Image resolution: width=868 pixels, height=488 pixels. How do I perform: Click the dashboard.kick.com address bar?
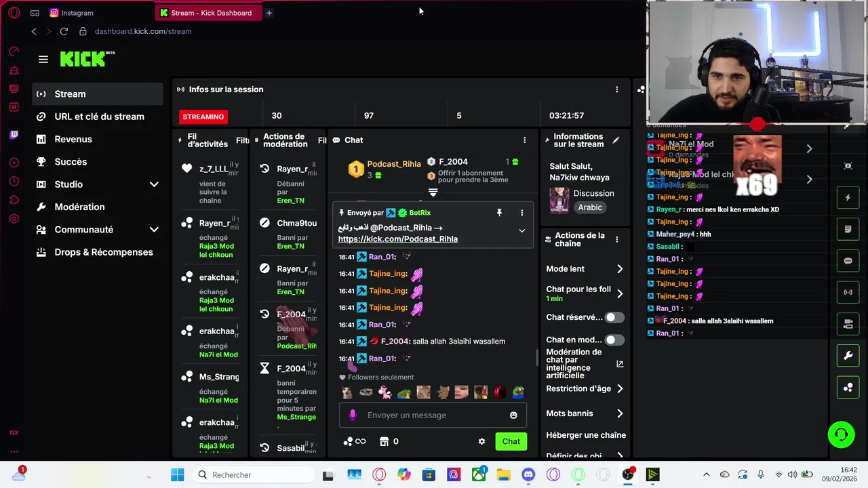pos(143,31)
